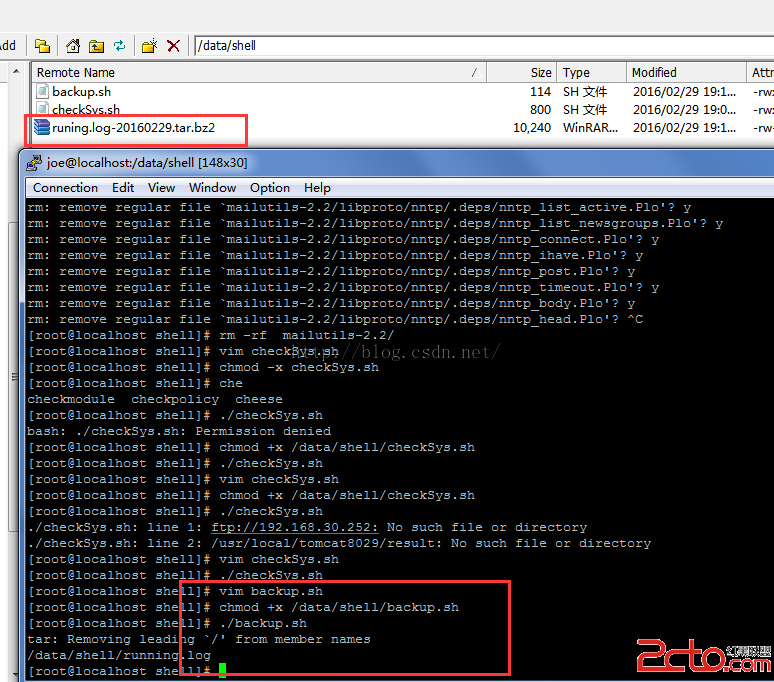
Task: Click the green terminal cursor at the prompt
Action: tap(223, 670)
